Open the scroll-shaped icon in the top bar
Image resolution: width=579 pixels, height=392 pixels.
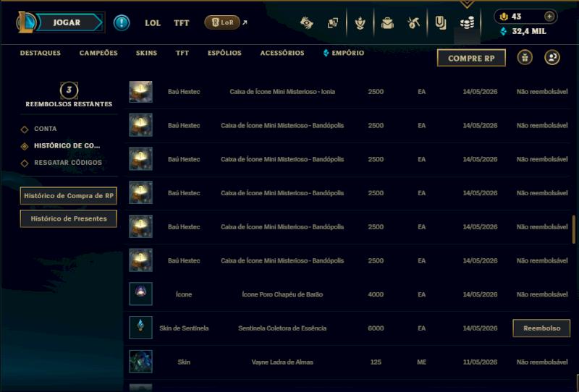(440, 23)
